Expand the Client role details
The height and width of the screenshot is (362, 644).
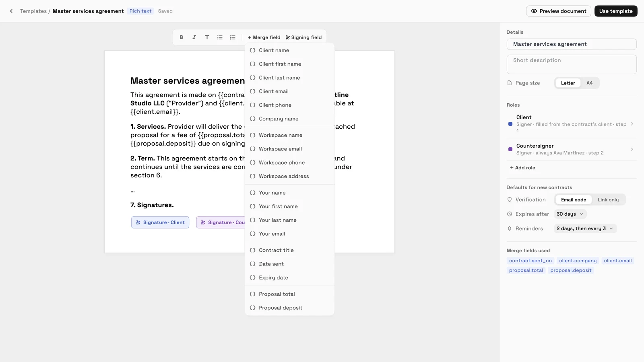click(572, 124)
